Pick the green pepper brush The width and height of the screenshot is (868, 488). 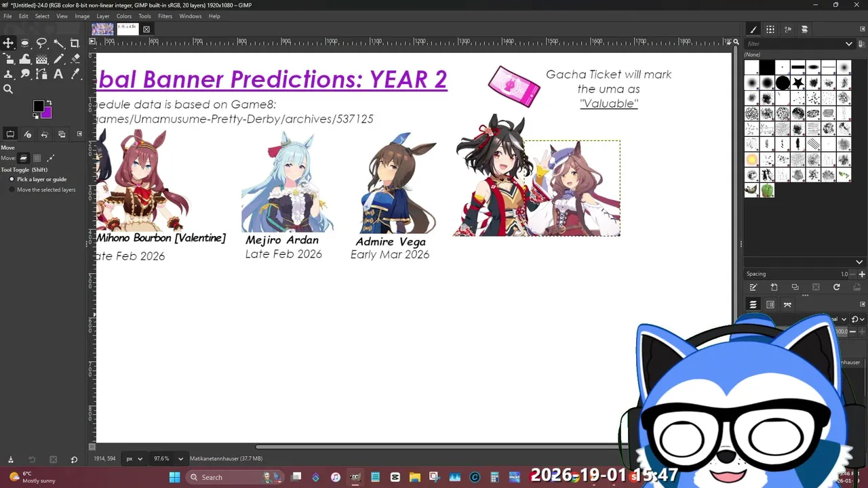pyautogui.click(x=767, y=190)
